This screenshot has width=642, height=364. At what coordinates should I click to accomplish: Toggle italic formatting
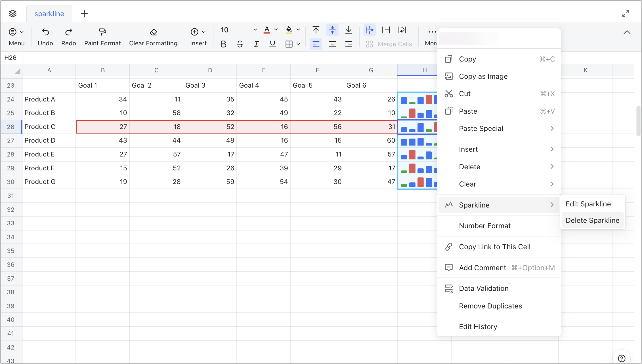[x=256, y=44]
